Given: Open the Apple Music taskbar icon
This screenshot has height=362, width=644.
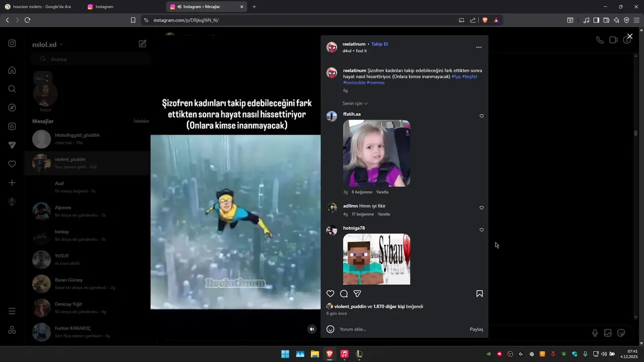Looking at the screenshot, I should pos(344,354).
